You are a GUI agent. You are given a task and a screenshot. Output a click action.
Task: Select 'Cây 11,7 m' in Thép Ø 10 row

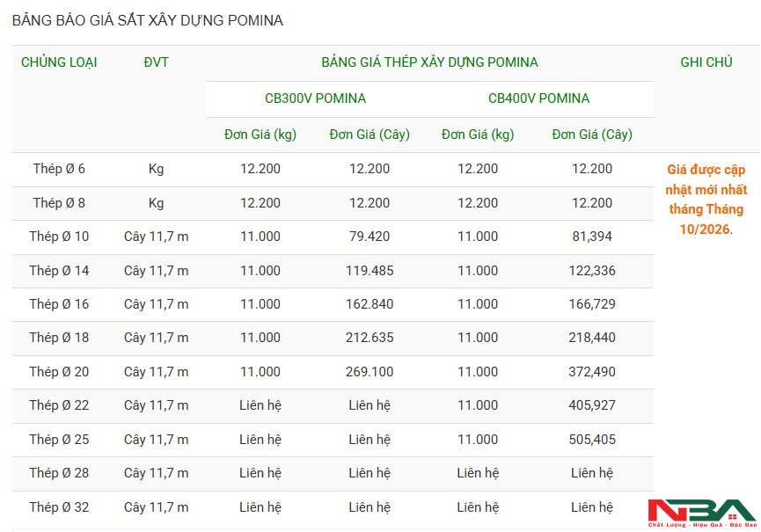(x=156, y=237)
